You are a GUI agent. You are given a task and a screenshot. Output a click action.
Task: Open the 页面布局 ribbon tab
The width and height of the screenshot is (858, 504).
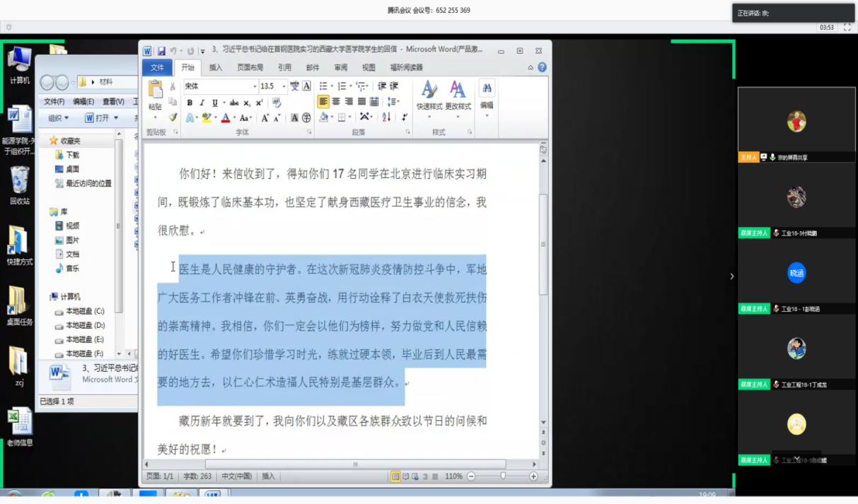[x=250, y=68]
